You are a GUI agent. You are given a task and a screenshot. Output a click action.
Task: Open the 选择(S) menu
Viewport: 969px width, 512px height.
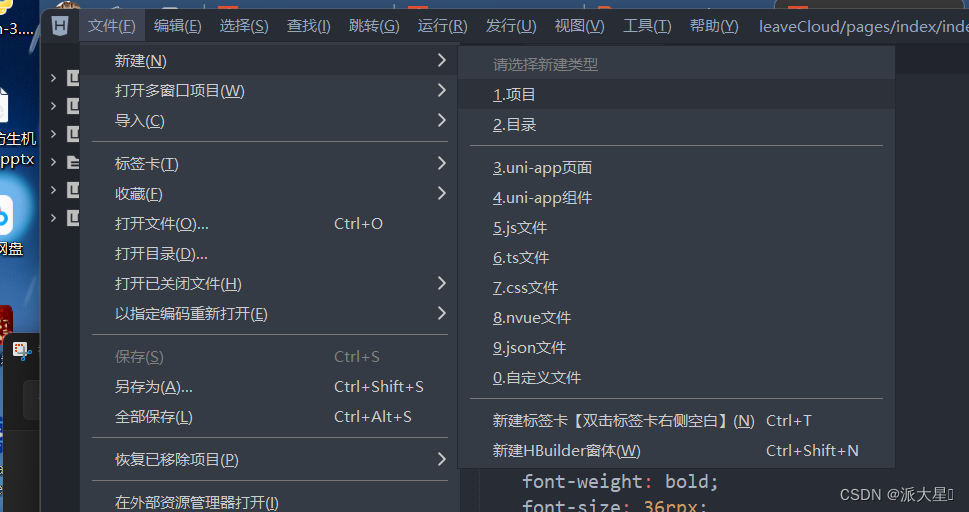(244, 26)
